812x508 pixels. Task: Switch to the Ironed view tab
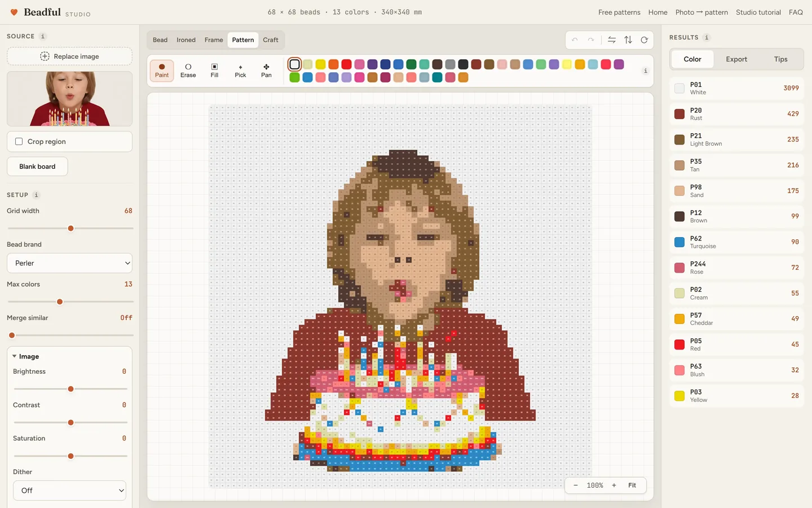click(186, 40)
